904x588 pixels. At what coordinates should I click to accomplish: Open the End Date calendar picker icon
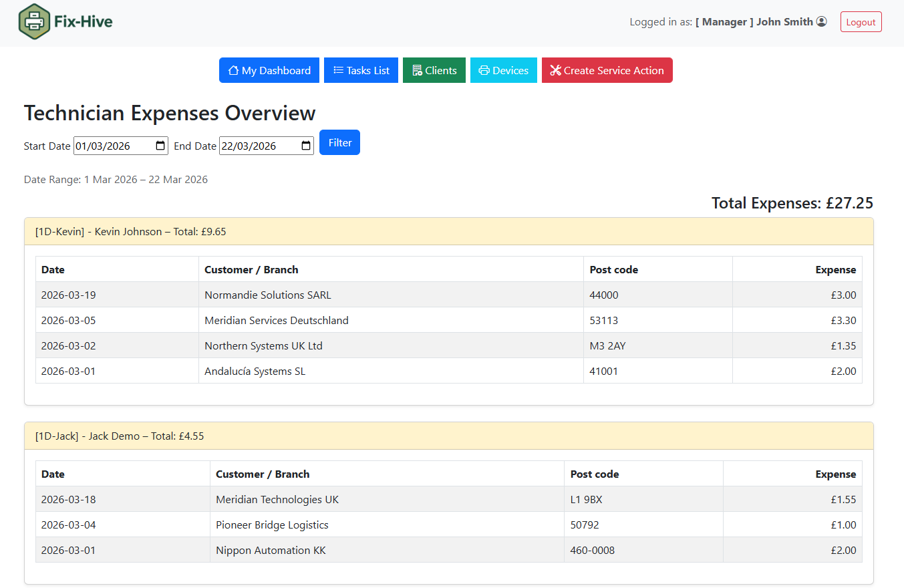click(x=306, y=146)
